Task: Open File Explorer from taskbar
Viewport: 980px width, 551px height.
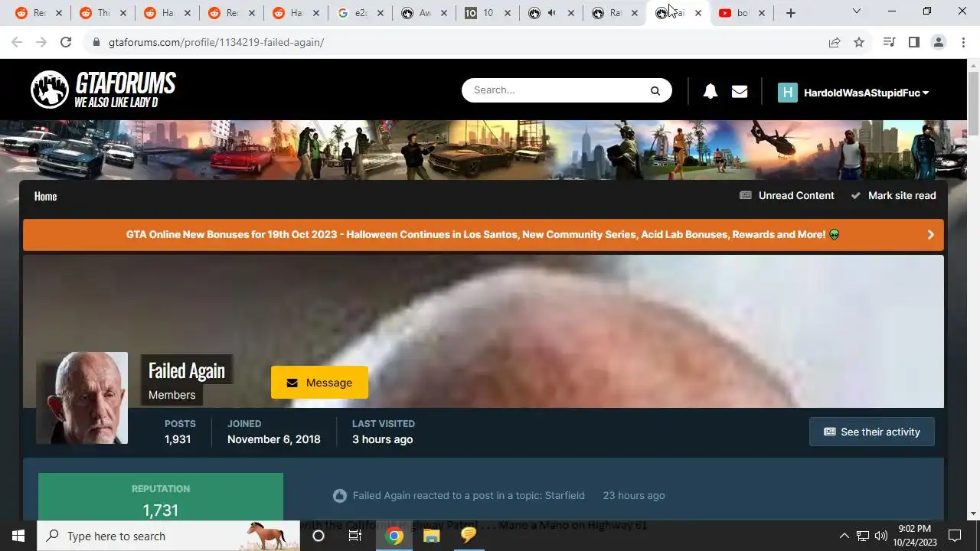Action: coord(432,536)
